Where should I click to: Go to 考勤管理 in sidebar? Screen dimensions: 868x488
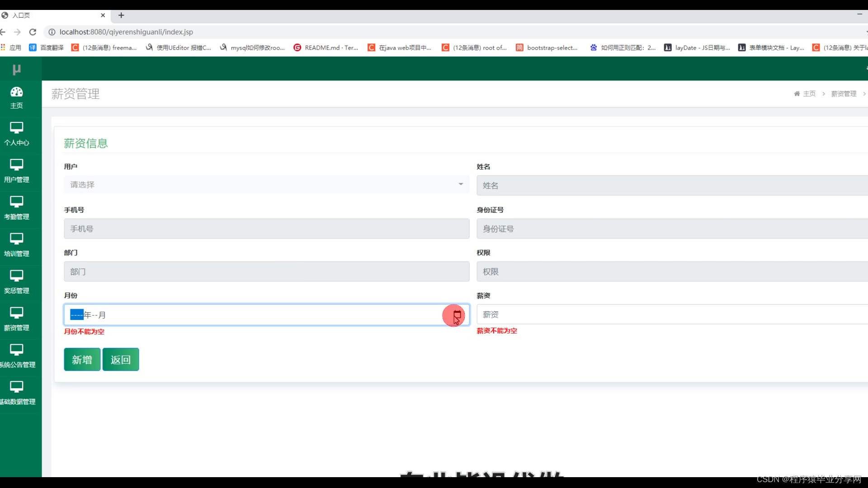coord(17,208)
